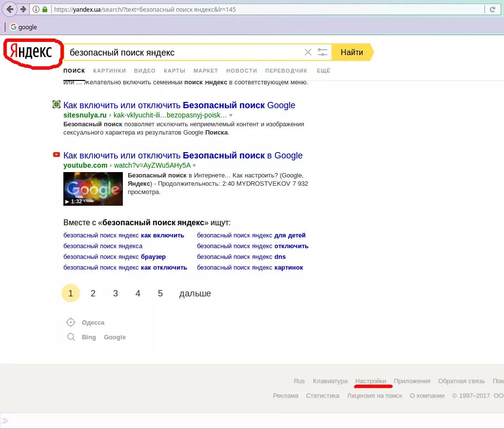Play the Google video thumbnail

(x=93, y=189)
